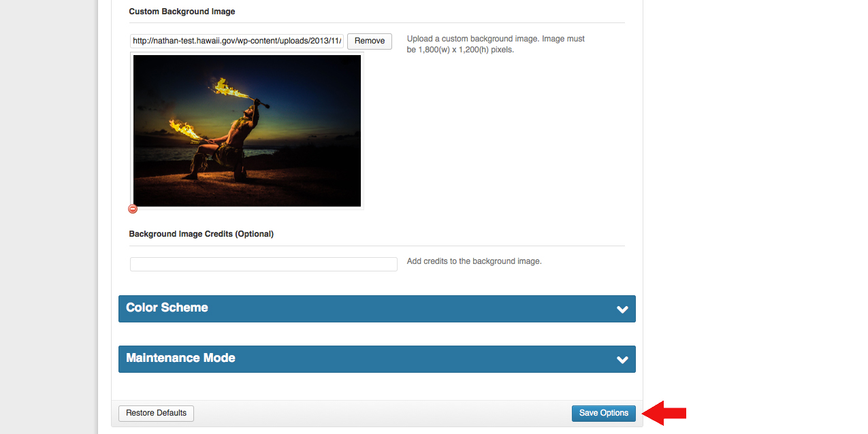Focus the background image URL text field

[237, 41]
